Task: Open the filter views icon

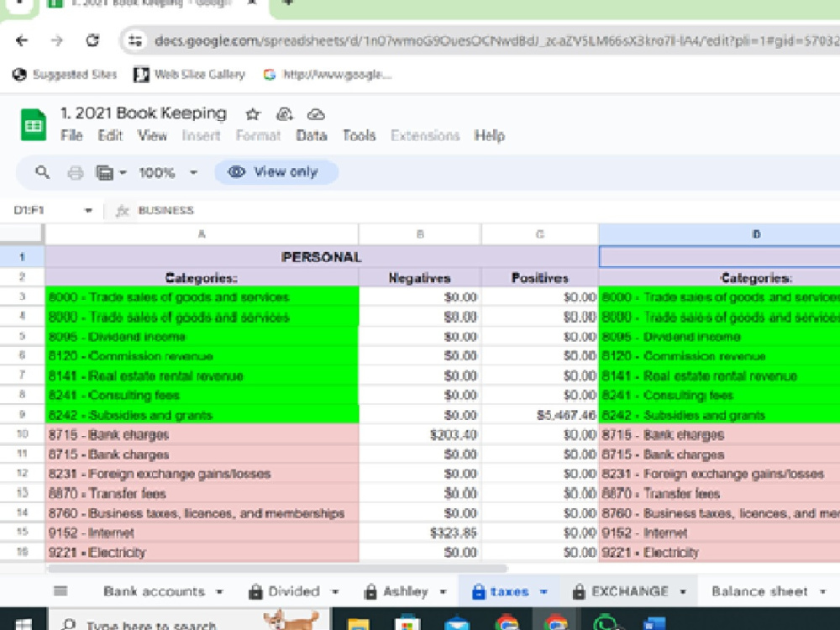Action: click(x=104, y=172)
